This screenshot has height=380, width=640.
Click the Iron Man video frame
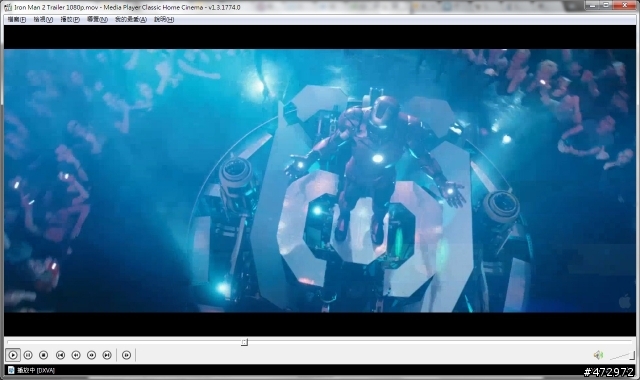(x=320, y=181)
